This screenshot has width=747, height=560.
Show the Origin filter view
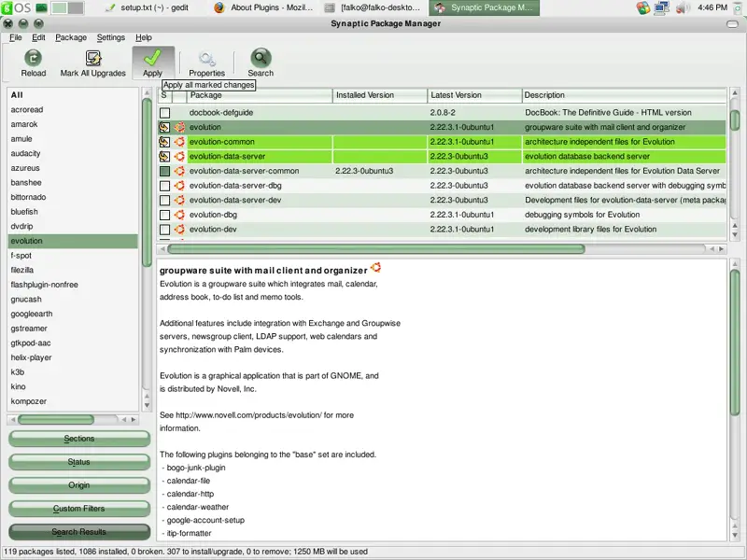(79, 485)
